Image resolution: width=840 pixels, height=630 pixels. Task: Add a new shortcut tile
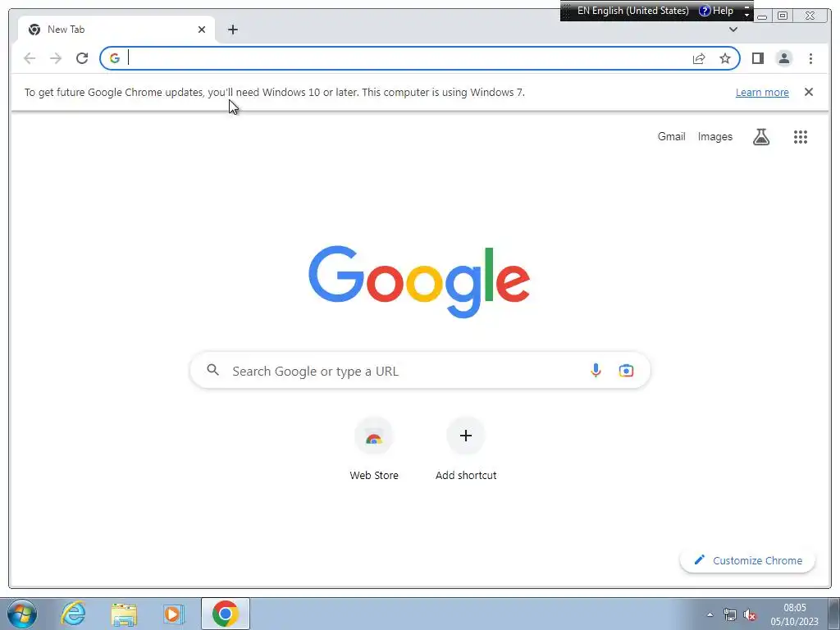point(466,449)
